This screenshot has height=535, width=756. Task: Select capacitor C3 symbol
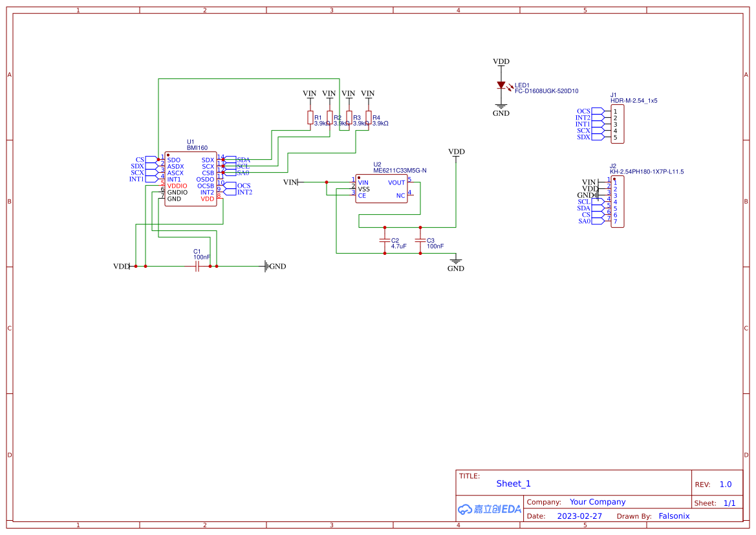pos(420,240)
